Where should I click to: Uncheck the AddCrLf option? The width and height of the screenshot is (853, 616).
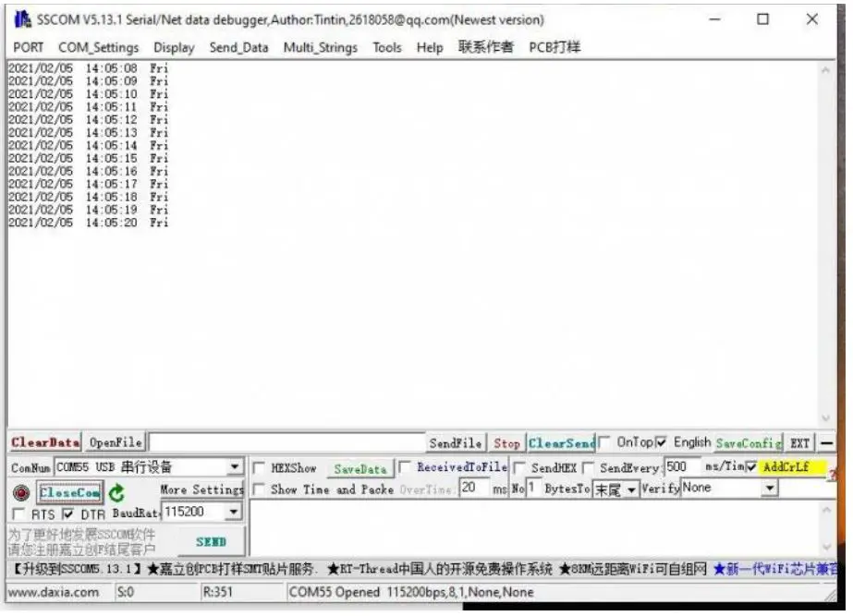tap(750, 467)
